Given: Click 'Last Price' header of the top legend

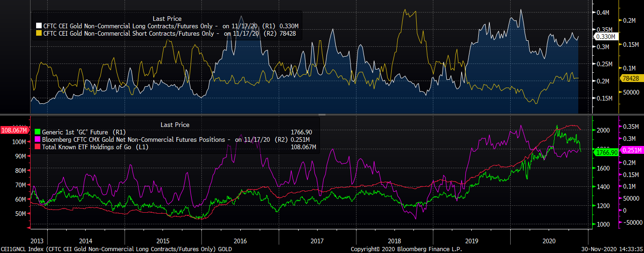Looking at the screenshot, I should 167,19.
